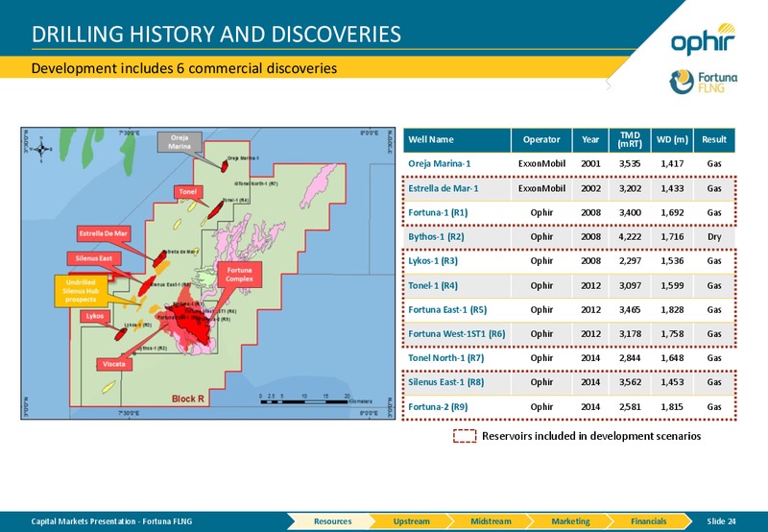The image size is (768, 532).
Task: Select the Resources navigation tab
Action: [332, 521]
